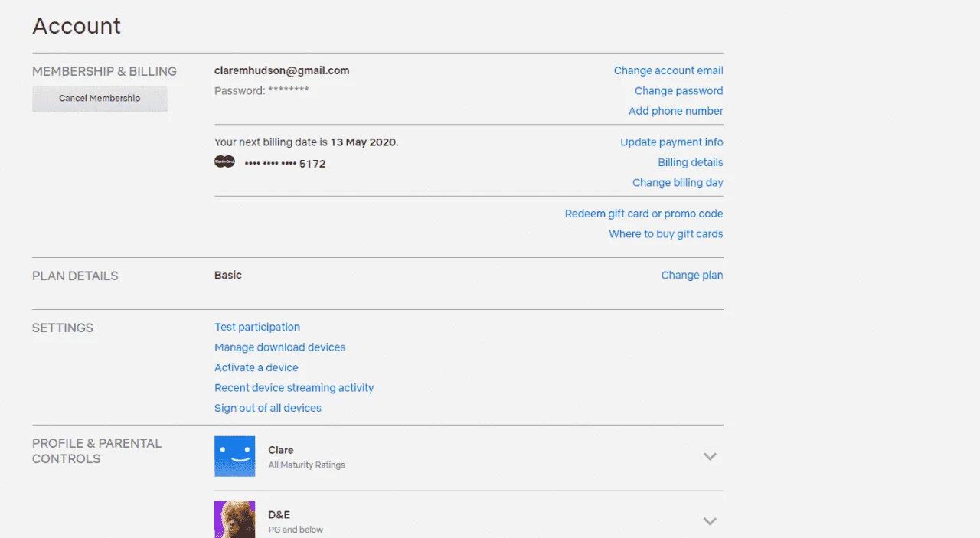Click the D&E profile avatar
This screenshot has width=980, height=538.
tap(235, 520)
